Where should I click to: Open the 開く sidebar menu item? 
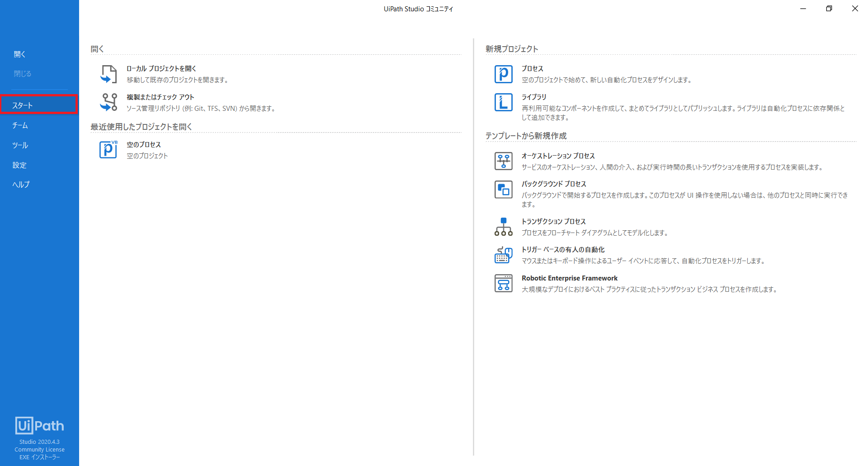(20, 54)
